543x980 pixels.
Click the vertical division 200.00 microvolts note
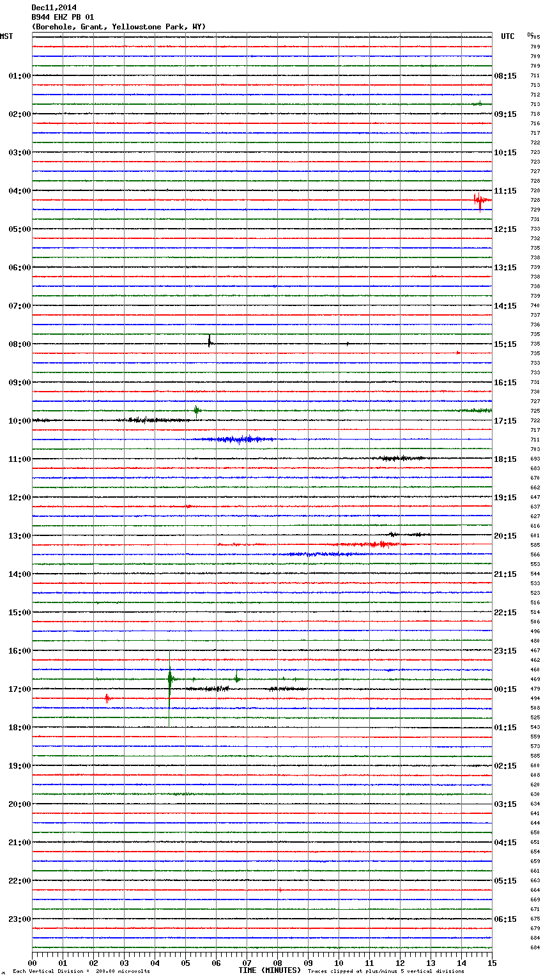[81, 972]
